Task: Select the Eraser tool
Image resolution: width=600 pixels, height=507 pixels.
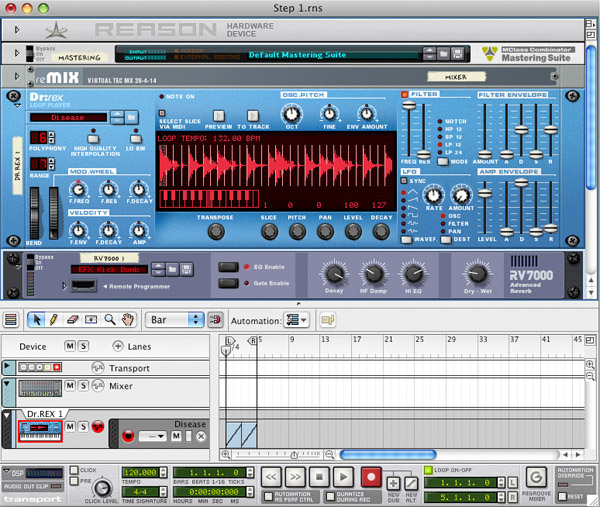Action: coord(72,320)
